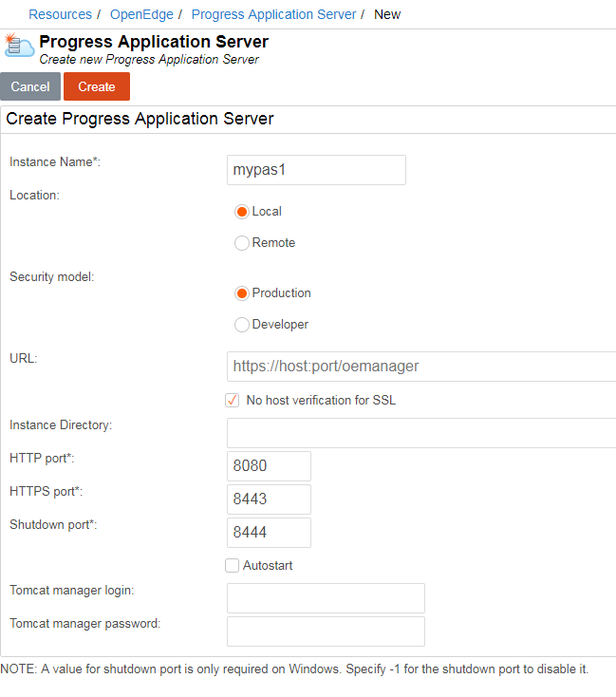616x697 pixels.
Task: Navigate to Progress Application Server breadcrumb
Action: pyautogui.click(x=273, y=14)
